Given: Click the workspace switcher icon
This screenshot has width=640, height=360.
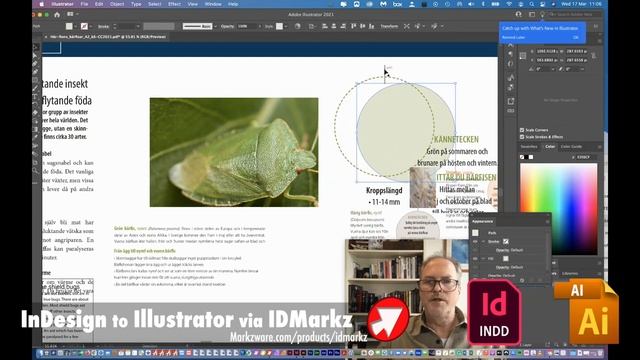Looking at the screenshot, I should pos(532,14).
